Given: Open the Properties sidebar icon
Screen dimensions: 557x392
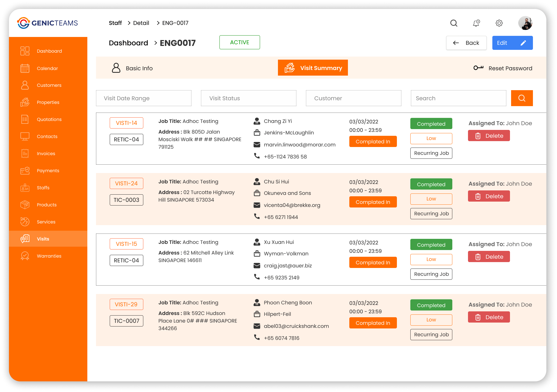Looking at the screenshot, I should click(x=25, y=102).
